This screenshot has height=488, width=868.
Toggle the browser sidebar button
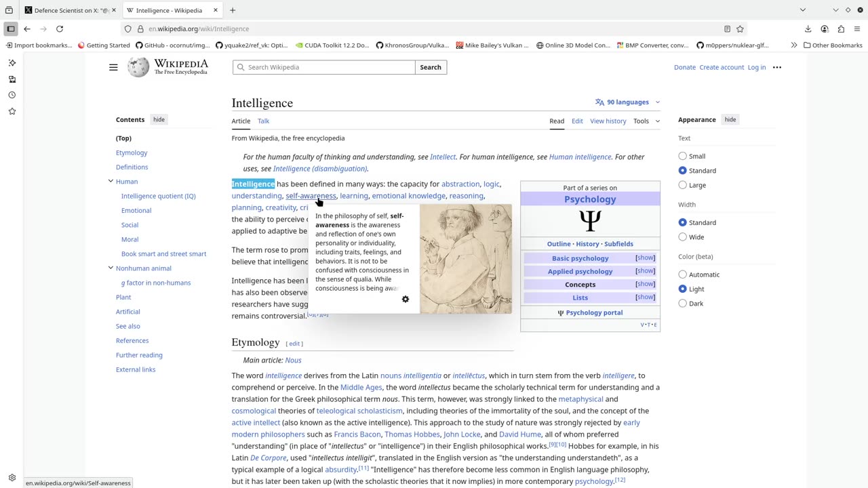pyautogui.click(x=11, y=29)
